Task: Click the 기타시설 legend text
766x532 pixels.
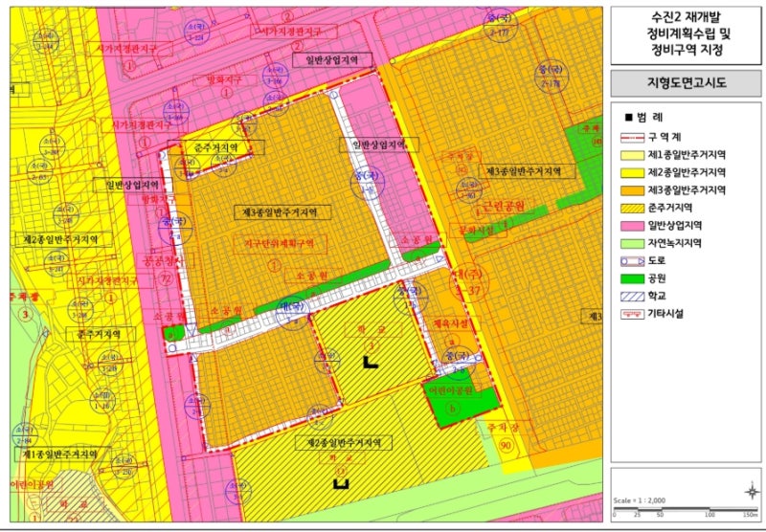Action: click(x=665, y=313)
